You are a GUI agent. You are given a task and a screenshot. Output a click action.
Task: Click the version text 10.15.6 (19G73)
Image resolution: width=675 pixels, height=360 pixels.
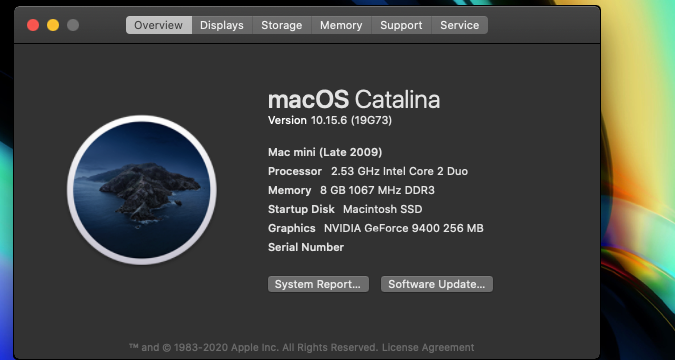pos(351,121)
